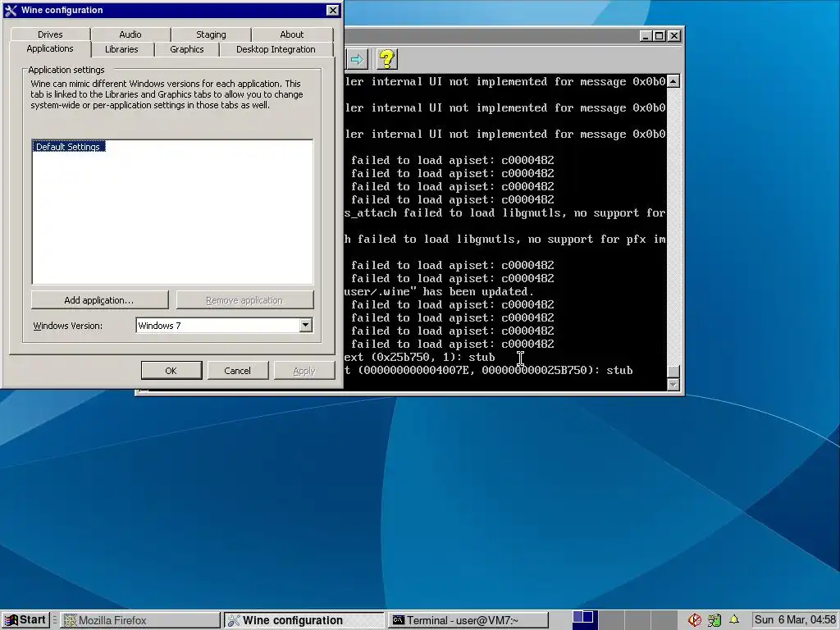The height and width of the screenshot is (630, 840).
Task: Click the scroll down arrow of the console output
Action: [673, 385]
